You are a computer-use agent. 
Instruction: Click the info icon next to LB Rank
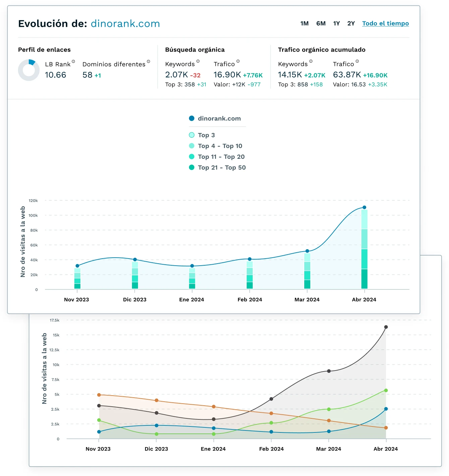pyautogui.click(x=73, y=62)
